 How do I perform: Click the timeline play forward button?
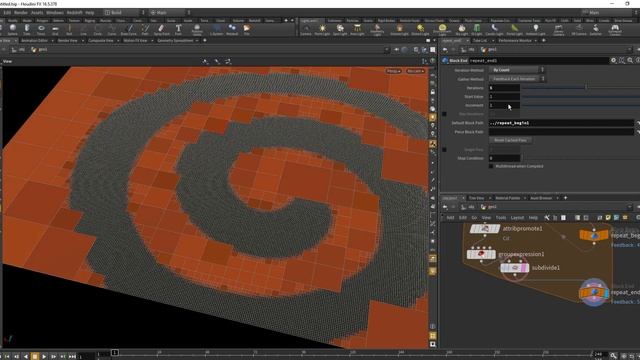coord(44,356)
